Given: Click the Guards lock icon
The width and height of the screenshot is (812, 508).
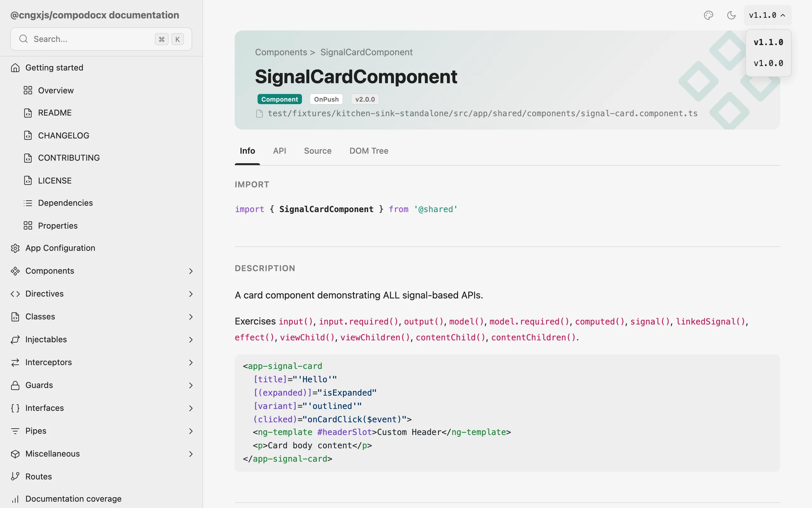Looking at the screenshot, I should point(15,385).
